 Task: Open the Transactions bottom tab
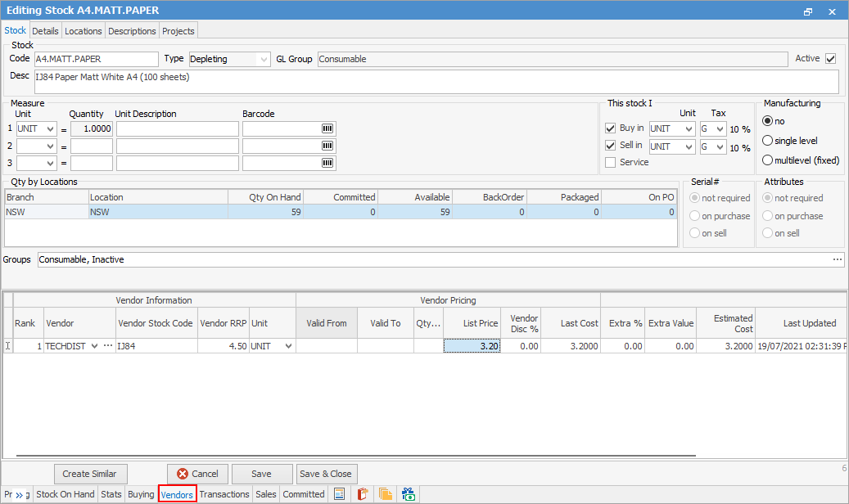(x=224, y=494)
